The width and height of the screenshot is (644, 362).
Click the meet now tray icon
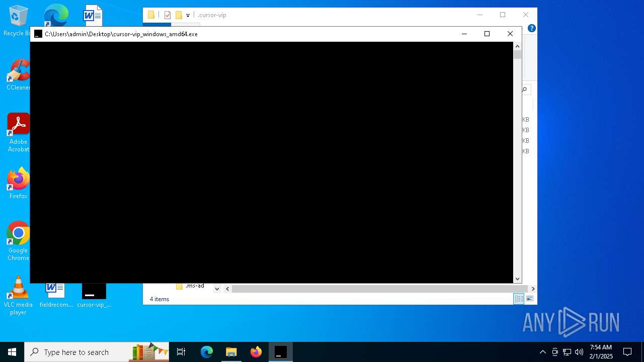click(555, 352)
